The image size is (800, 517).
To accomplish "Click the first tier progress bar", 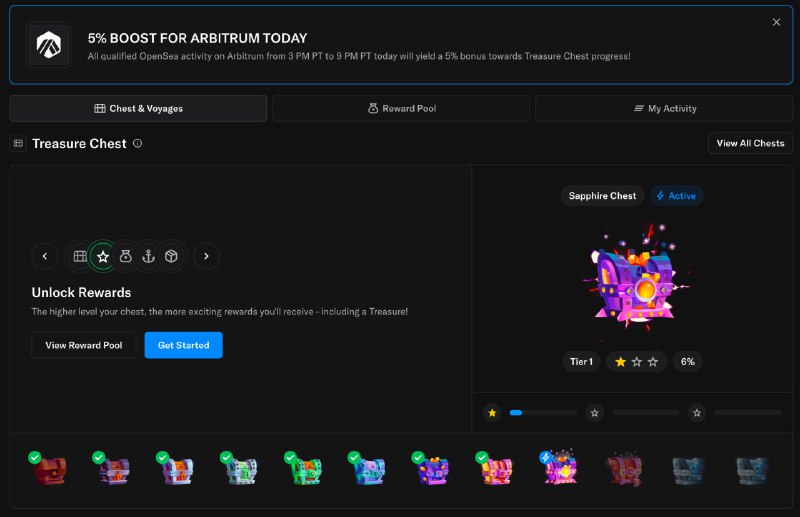I will 542,412.
